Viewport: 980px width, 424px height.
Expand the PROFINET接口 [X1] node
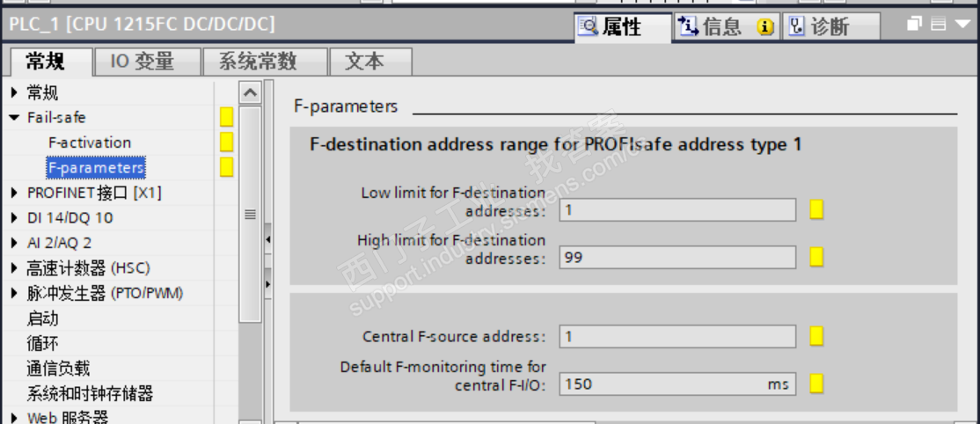point(15,193)
